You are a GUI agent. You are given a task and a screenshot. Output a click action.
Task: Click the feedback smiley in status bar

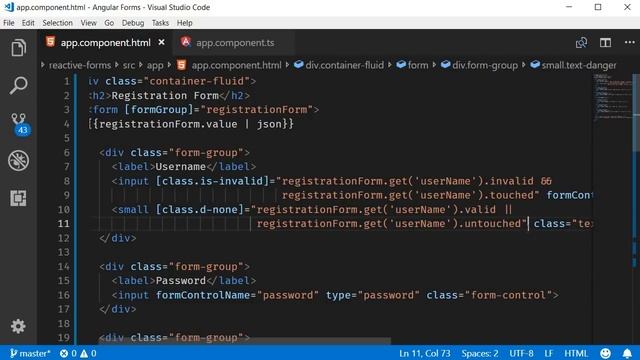pyautogui.click(x=605, y=353)
